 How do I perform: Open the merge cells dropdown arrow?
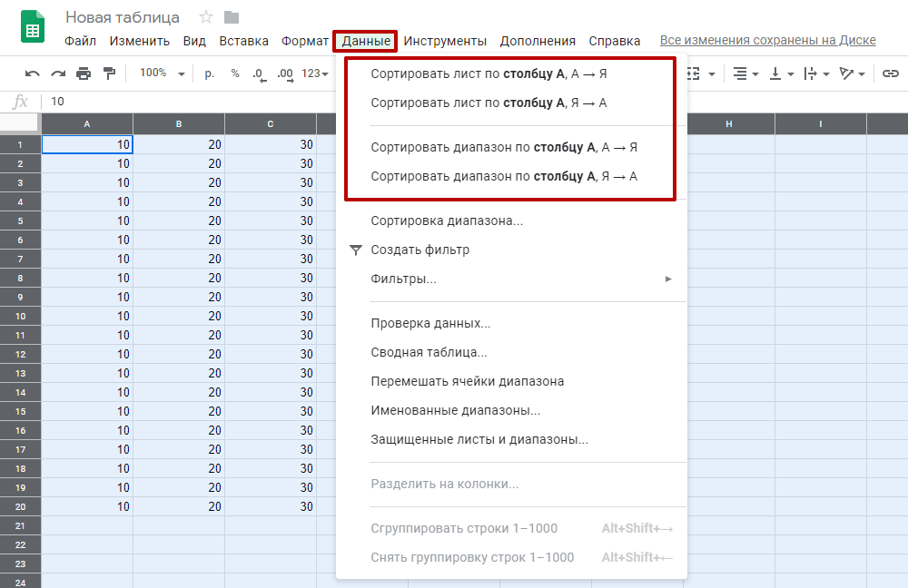pos(712,74)
